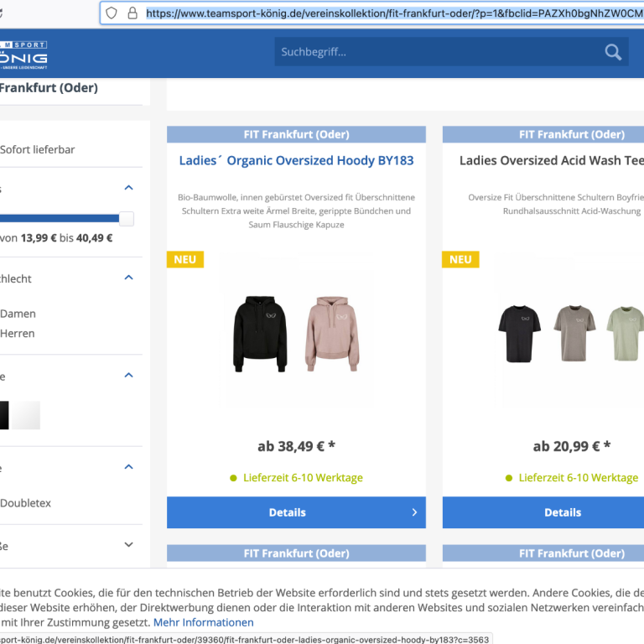Open Mehr Informationen cookie link
The image size is (644, 644).
tap(203, 623)
